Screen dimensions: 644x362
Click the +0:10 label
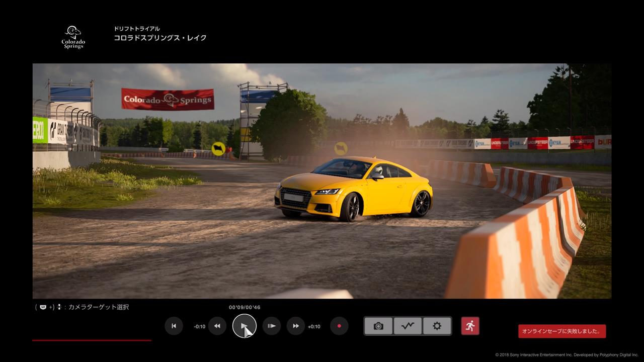pos(314,326)
